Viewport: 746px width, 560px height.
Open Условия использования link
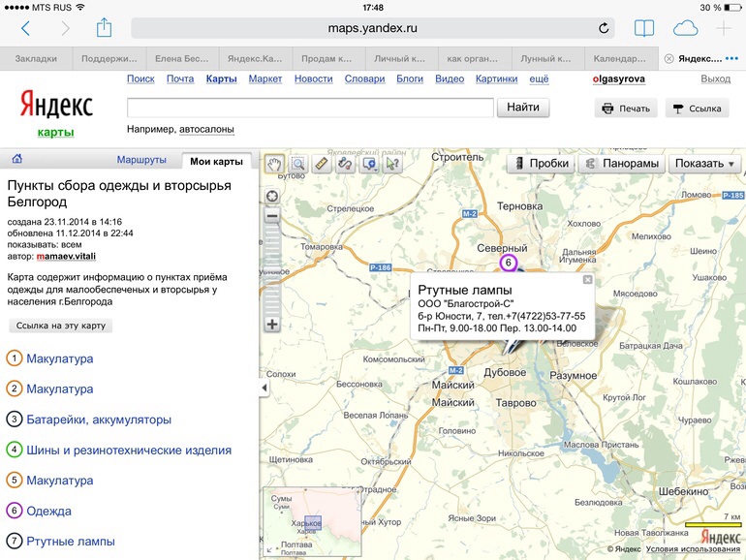click(x=693, y=549)
